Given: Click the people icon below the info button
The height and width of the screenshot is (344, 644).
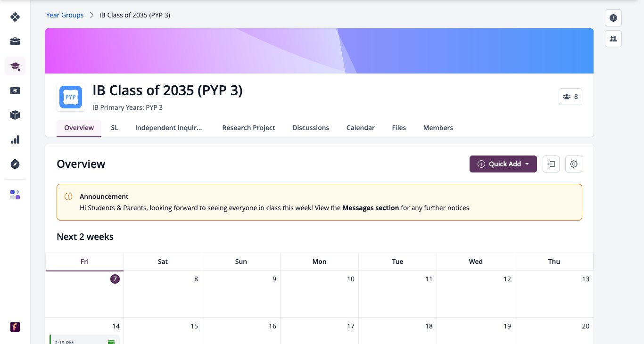Looking at the screenshot, I should point(613,39).
